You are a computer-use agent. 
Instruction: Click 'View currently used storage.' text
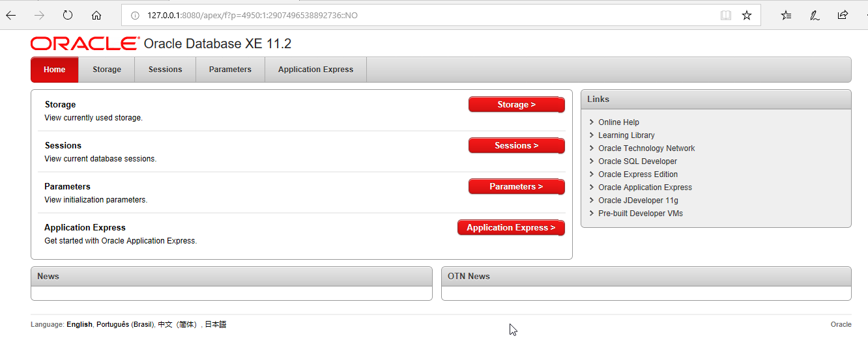coord(93,118)
